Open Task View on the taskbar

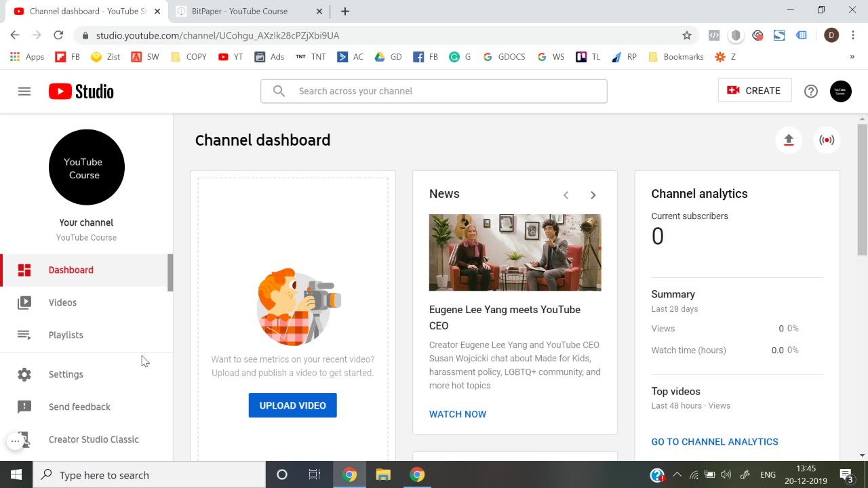click(315, 475)
